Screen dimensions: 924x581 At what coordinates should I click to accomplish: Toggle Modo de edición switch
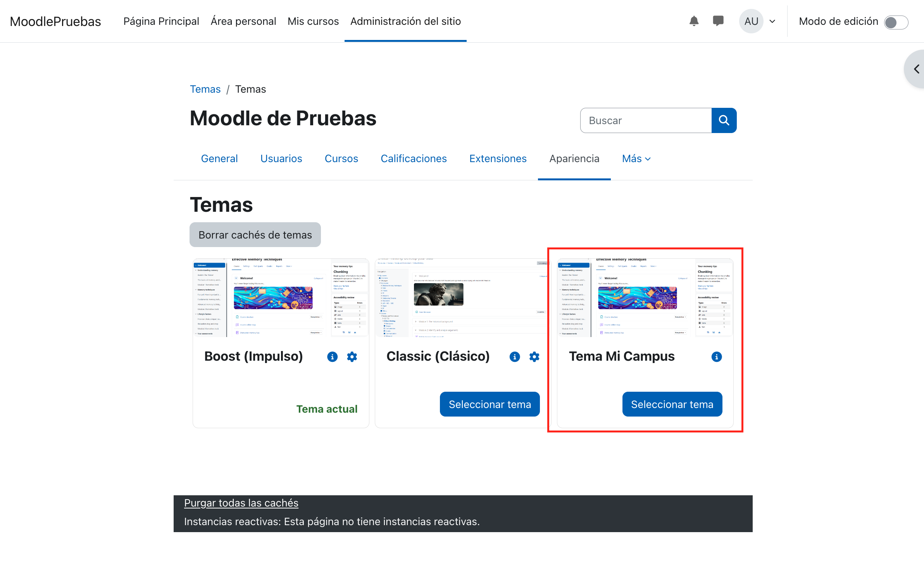tap(896, 22)
